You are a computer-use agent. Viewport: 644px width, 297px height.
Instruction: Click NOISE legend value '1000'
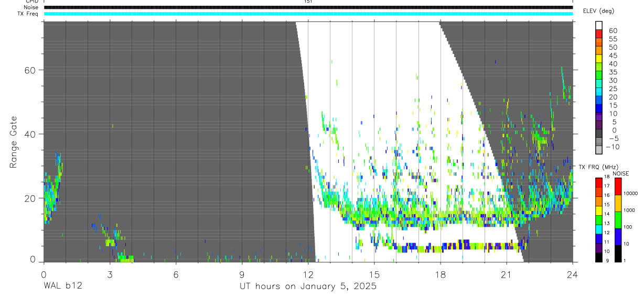pos(630,210)
